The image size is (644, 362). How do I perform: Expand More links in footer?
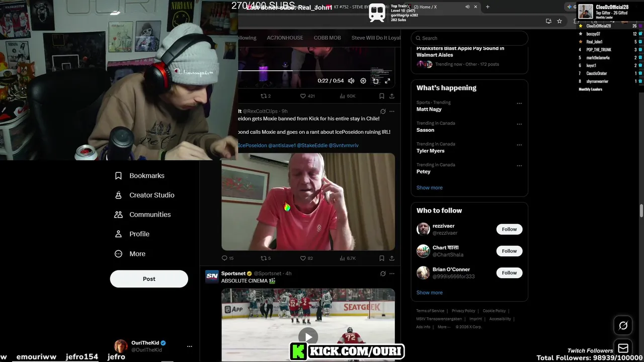(x=444, y=327)
